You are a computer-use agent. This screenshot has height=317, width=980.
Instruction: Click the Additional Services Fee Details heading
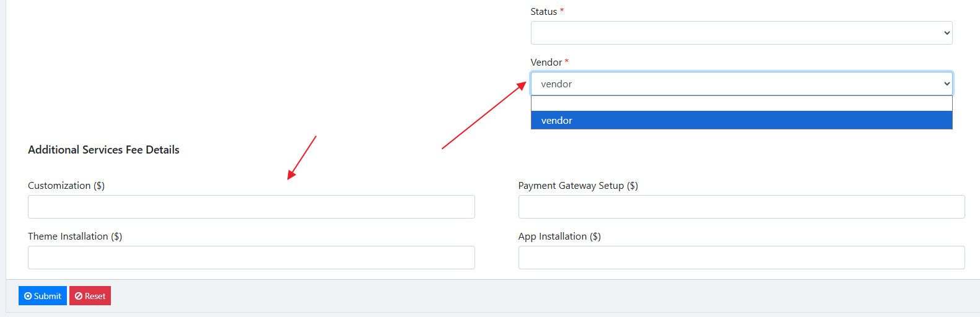click(x=103, y=150)
